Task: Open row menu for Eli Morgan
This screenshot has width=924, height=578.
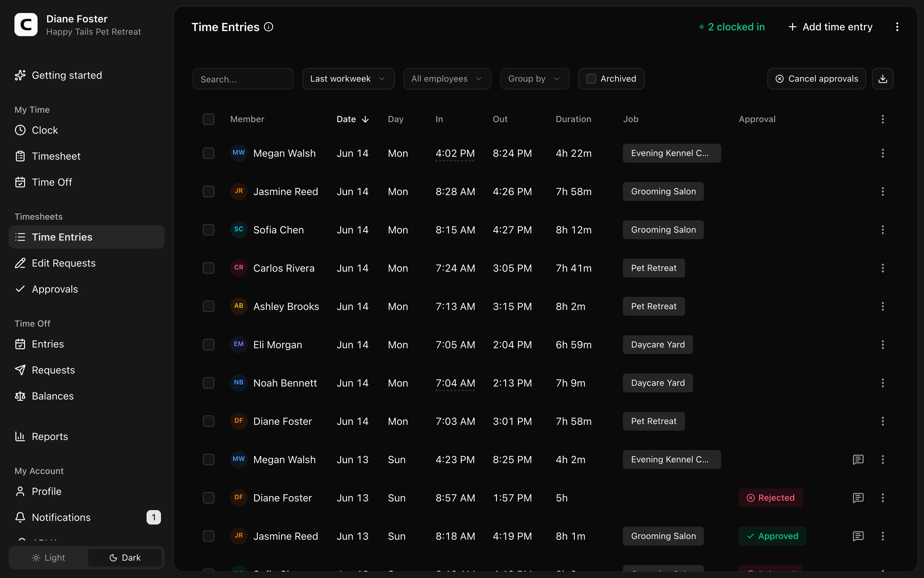Action: [x=882, y=345]
